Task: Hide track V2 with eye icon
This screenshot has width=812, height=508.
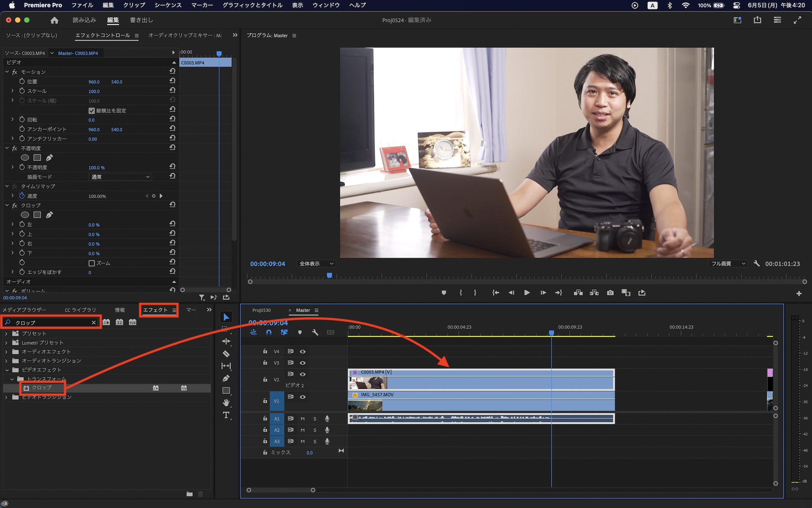Action: point(302,374)
